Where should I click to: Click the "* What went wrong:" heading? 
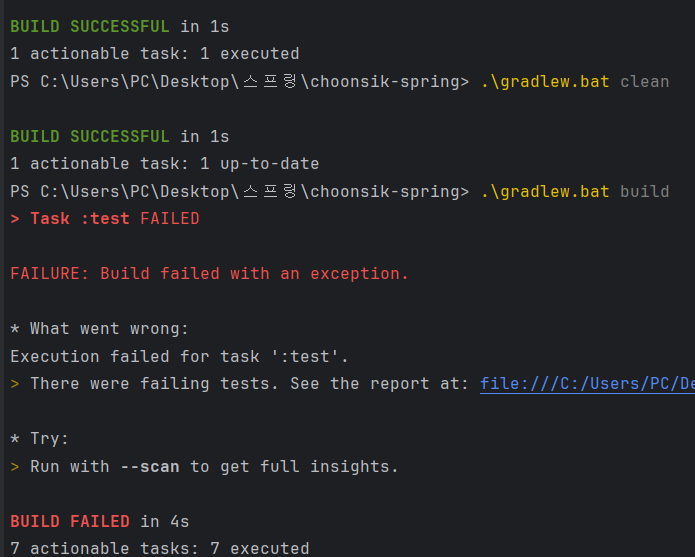point(99,328)
